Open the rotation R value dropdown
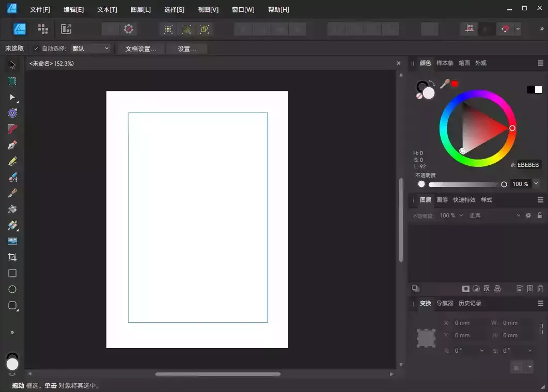Viewport: 548px width, 392px height. pos(482,351)
